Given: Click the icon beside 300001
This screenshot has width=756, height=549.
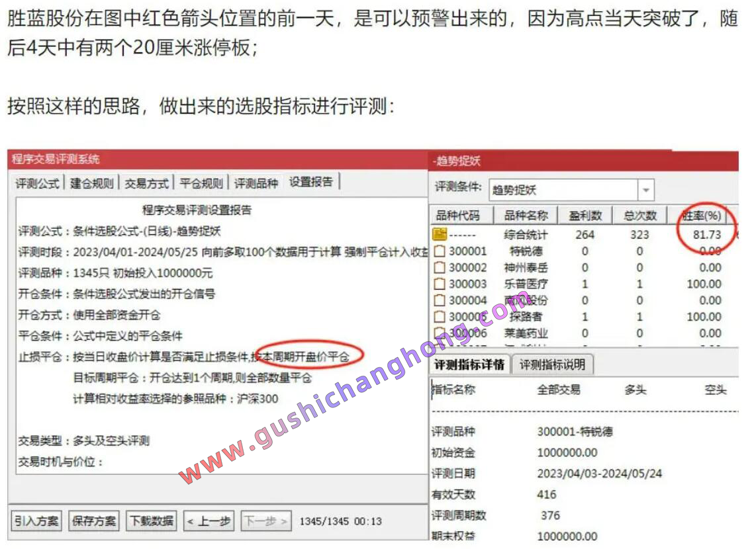Looking at the screenshot, I should pos(439,251).
